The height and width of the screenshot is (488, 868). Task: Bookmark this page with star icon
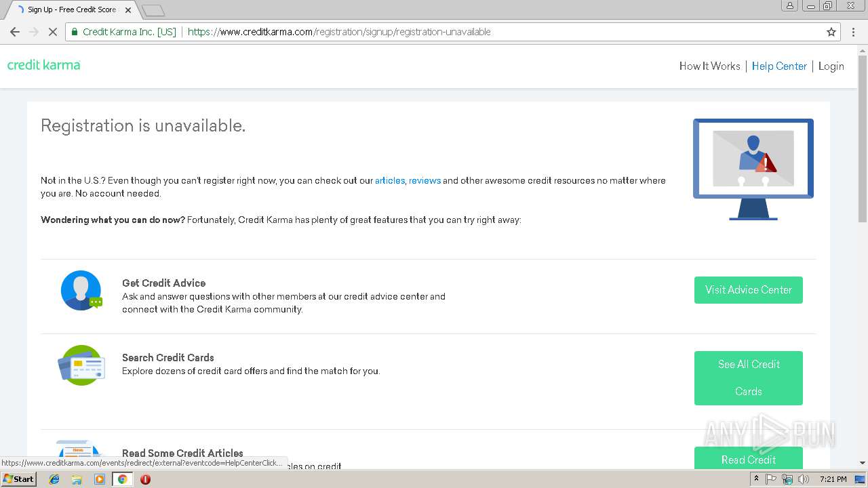831,32
